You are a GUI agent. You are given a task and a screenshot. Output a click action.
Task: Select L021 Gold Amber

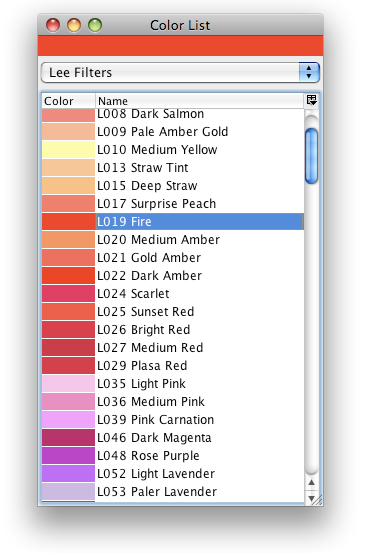tap(173, 257)
